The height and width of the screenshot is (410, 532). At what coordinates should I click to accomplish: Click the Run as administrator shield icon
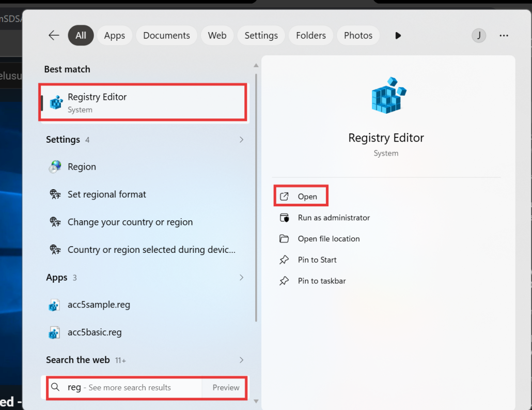pyautogui.click(x=284, y=218)
